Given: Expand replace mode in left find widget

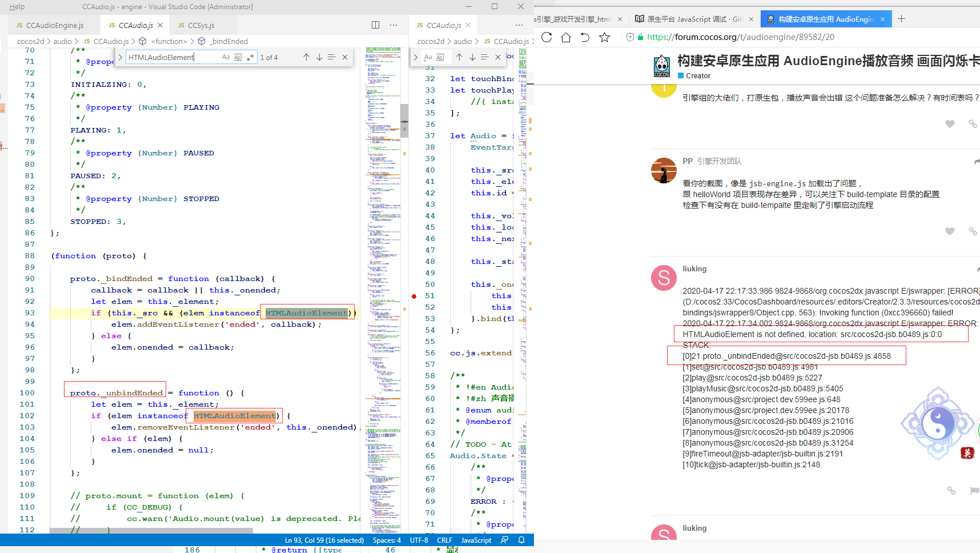Looking at the screenshot, I should pyautogui.click(x=120, y=57).
